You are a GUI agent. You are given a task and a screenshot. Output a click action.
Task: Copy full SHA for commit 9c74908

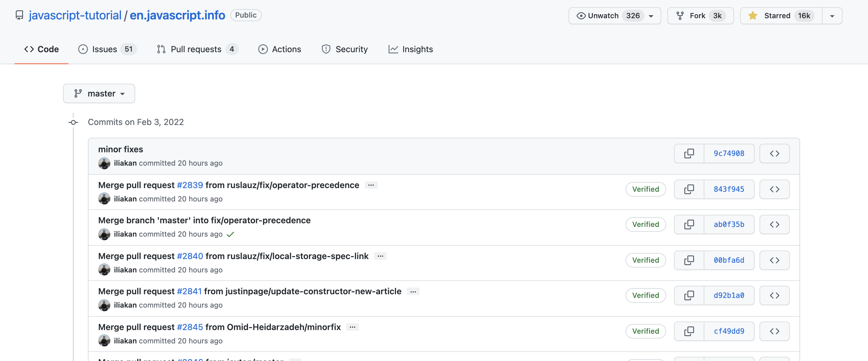(x=689, y=154)
